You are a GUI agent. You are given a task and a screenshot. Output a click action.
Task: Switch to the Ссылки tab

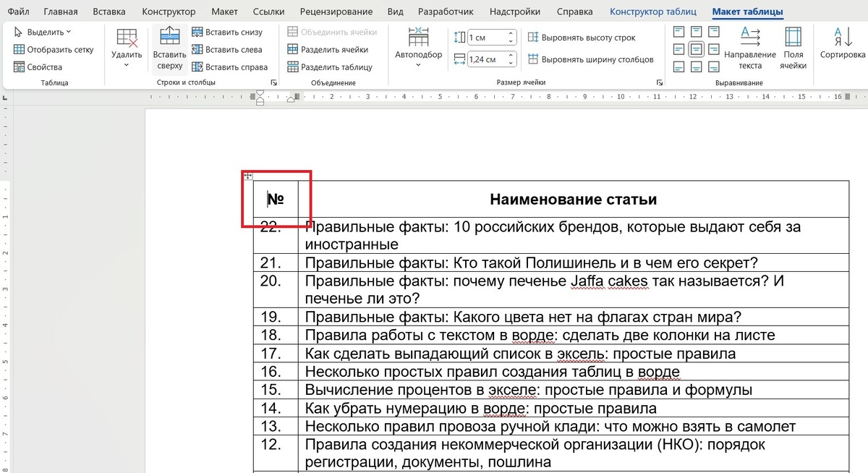click(269, 12)
